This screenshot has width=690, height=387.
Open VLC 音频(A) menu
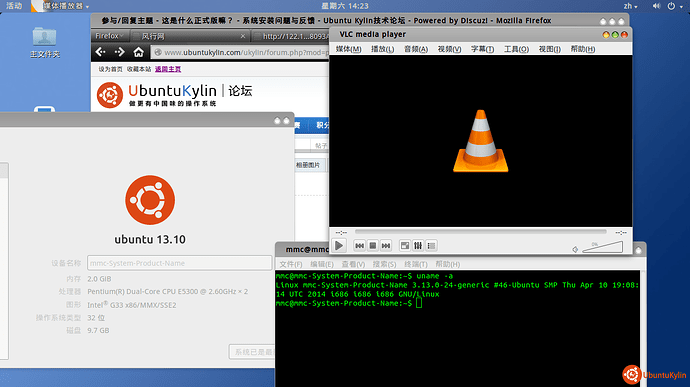(416, 49)
